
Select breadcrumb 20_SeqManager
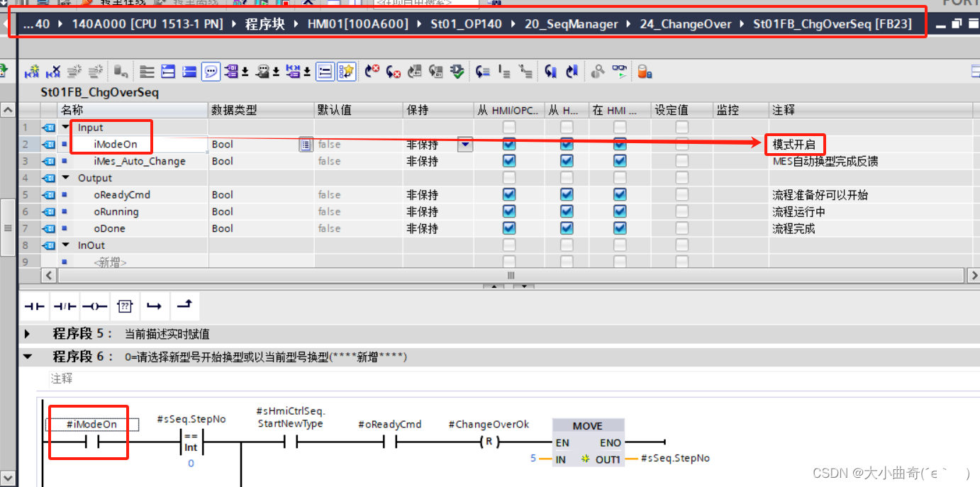[571, 24]
